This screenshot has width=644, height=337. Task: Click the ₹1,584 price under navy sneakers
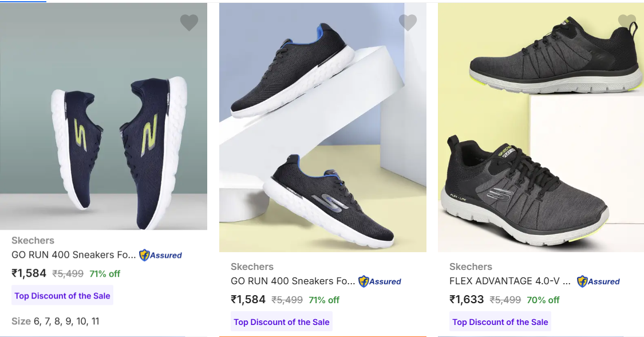(x=29, y=273)
